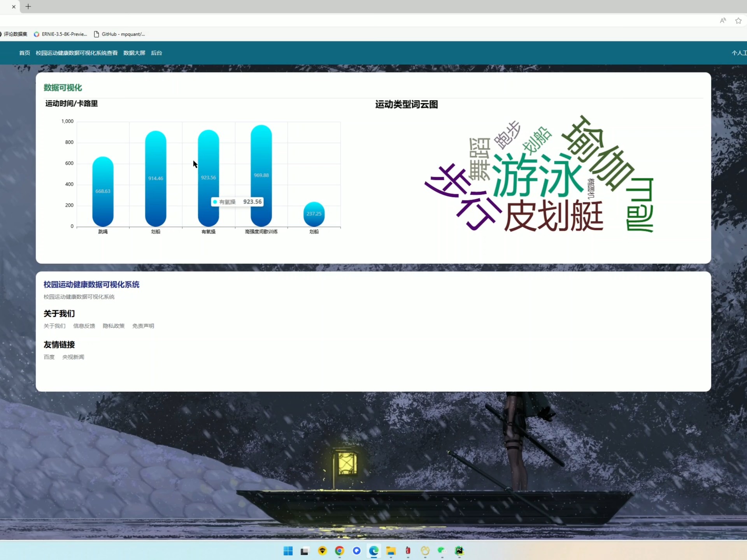Click the 1,000 y-axis label
Viewport: 747px width, 560px height.
(x=67, y=121)
